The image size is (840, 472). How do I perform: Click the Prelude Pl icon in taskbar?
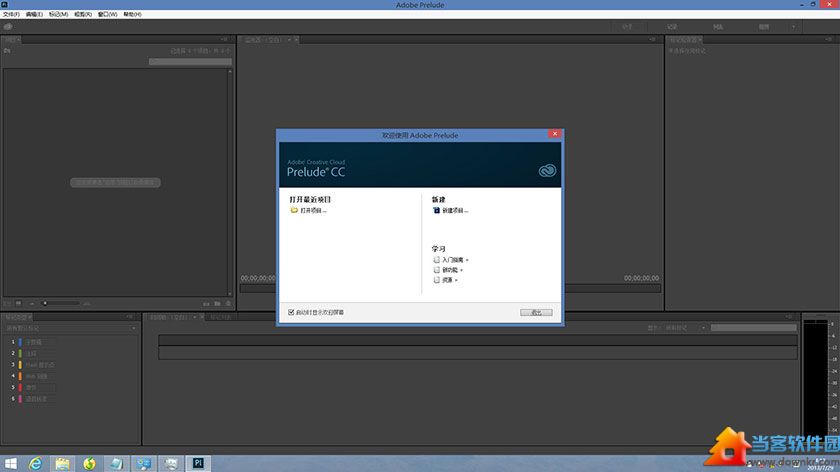198,463
